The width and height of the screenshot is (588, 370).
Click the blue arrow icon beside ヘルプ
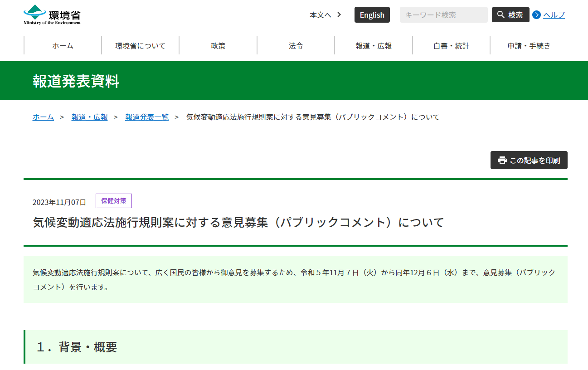point(537,15)
